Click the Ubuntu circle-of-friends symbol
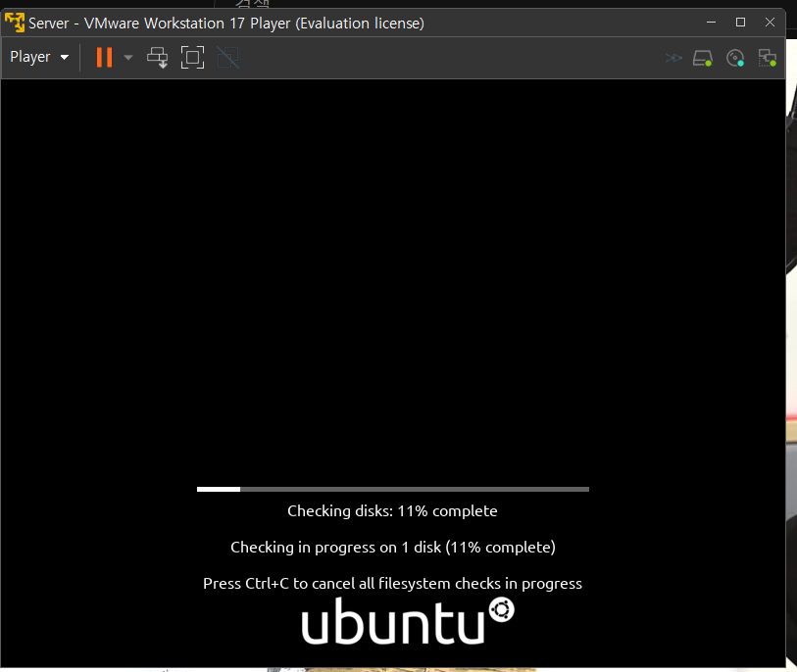Viewport: 797px width, 672px height. pos(502,609)
